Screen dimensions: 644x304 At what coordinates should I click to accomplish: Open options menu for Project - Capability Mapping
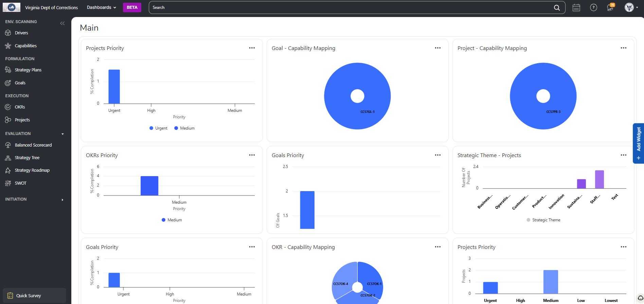pos(624,48)
